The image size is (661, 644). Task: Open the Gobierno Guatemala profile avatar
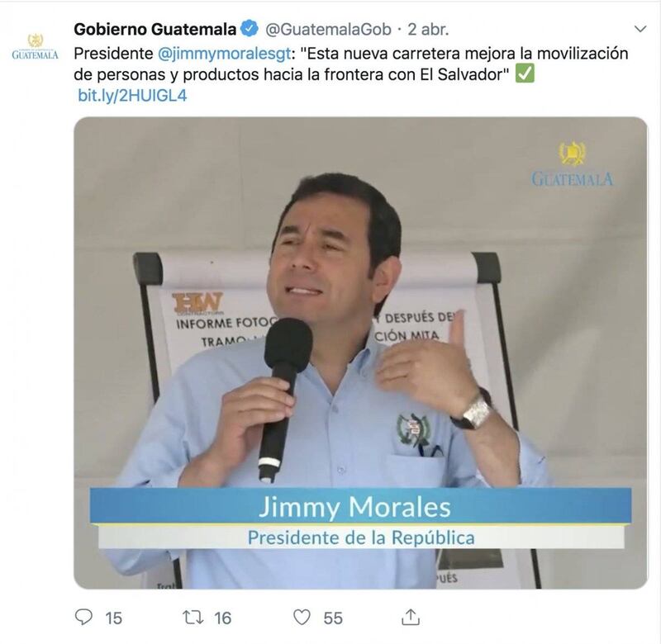[35, 46]
